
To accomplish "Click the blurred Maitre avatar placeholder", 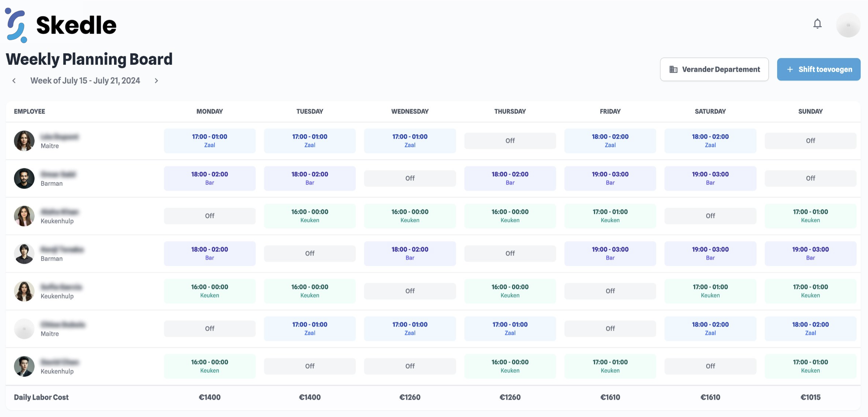I will [24, 328].
